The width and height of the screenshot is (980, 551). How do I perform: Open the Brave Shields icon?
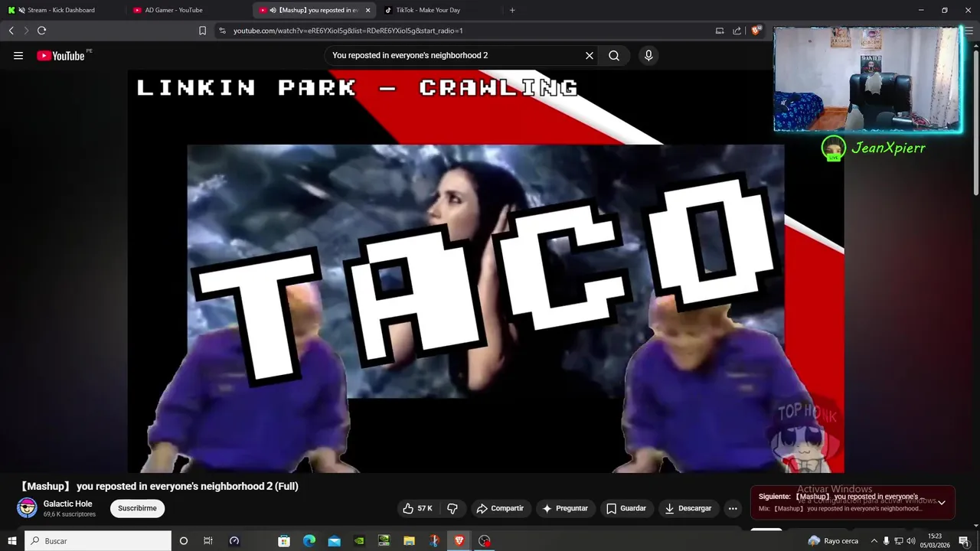pyautogui.click(x=756, y=31)
